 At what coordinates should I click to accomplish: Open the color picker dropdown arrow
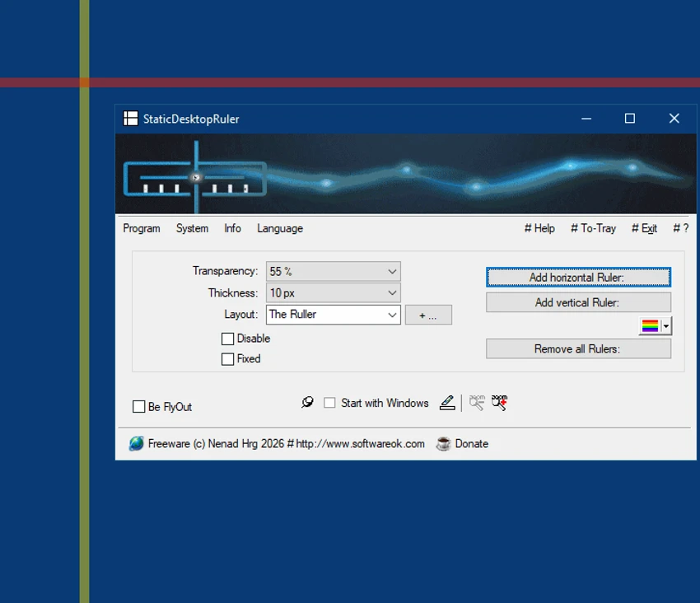(x=666, y=326)
